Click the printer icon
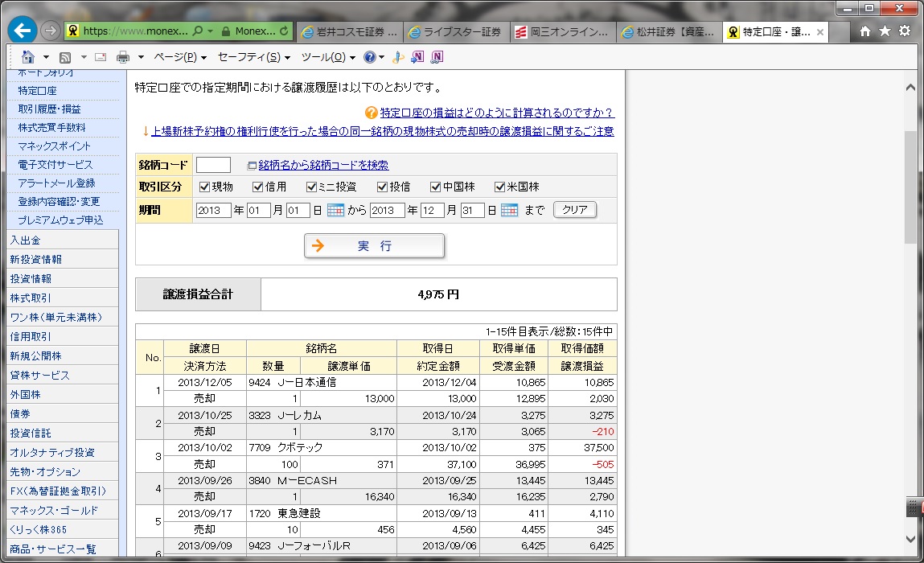The width and height of the screenshot is (924, 563). point(123,57)
